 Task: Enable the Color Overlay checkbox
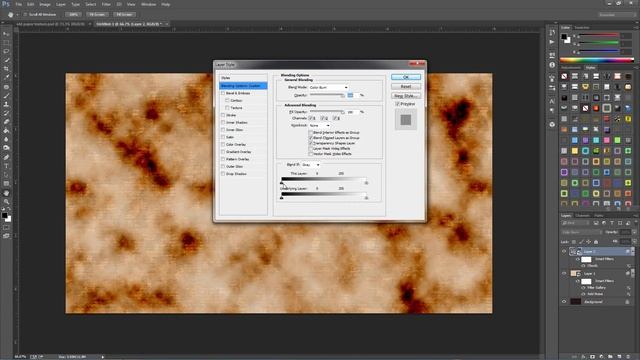pyautogui.click(x=223, y=144)
